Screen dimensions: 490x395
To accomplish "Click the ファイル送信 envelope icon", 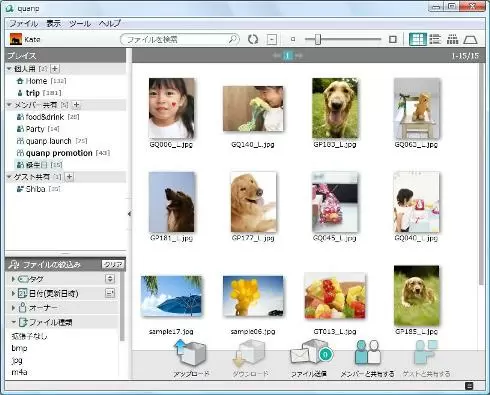I will [x=311, y=353].
